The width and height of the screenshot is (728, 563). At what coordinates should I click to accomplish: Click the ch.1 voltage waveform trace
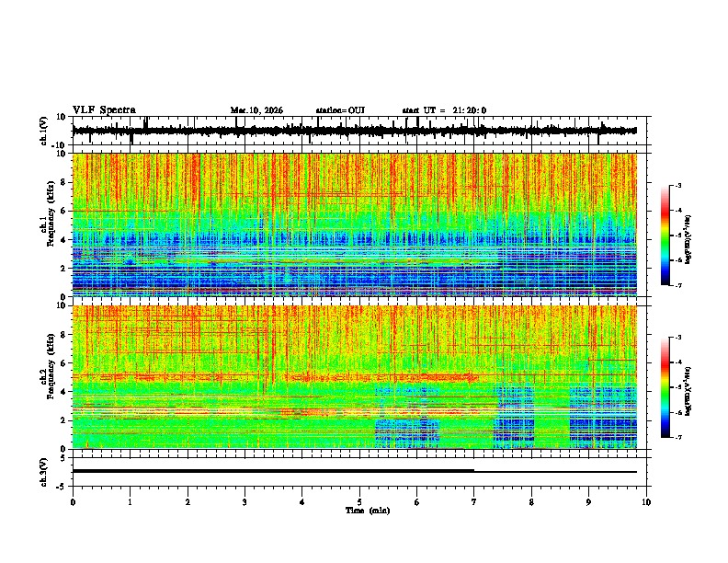pos(354,131)
